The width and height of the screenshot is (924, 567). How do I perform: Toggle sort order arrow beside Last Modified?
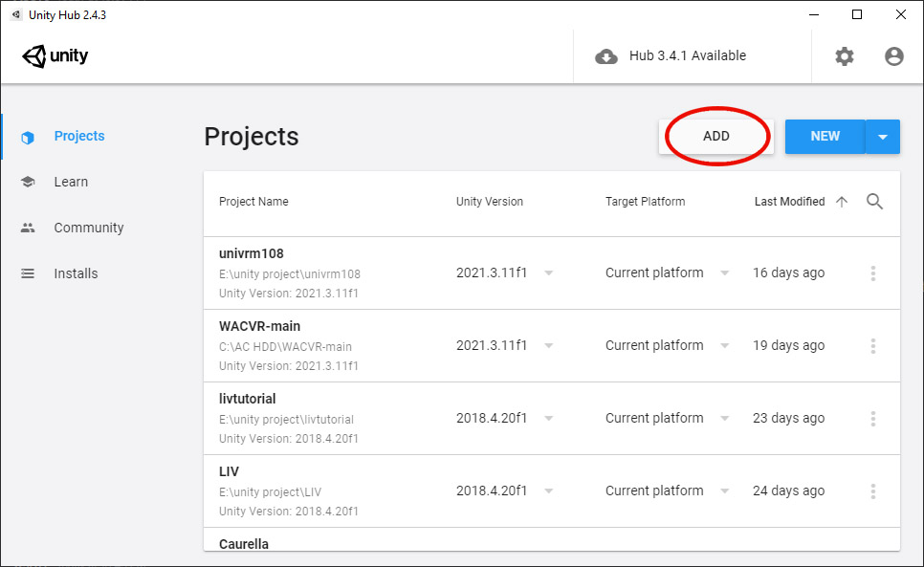tap(842, 202)
